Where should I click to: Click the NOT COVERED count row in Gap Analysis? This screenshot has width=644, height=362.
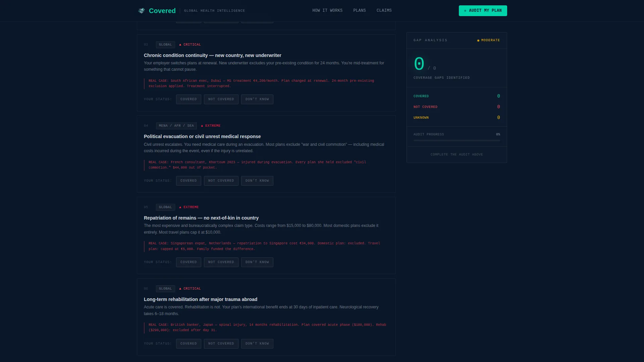coord(457,107)
